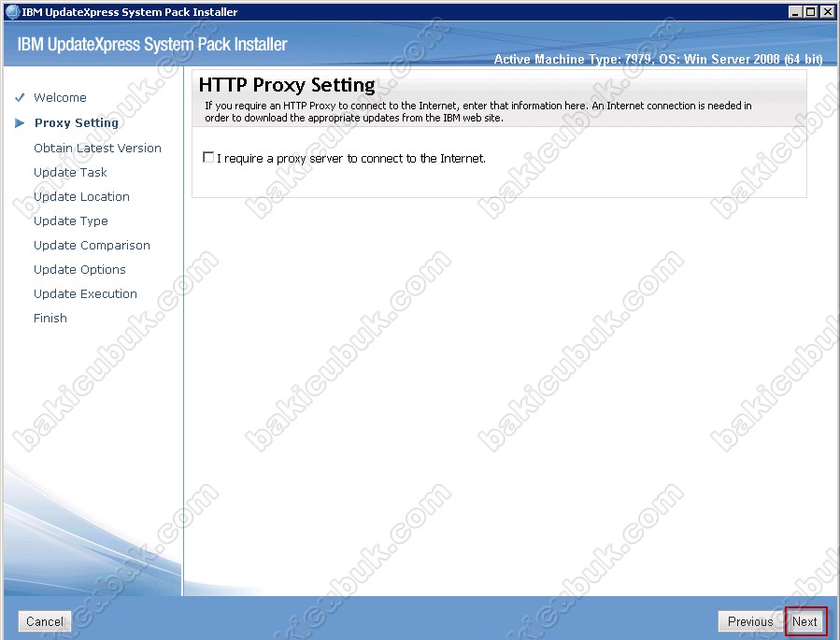This screenshot has width=840, height=640.
Task: Select the Welcome step in sidebar
Action: coord(60,97)
